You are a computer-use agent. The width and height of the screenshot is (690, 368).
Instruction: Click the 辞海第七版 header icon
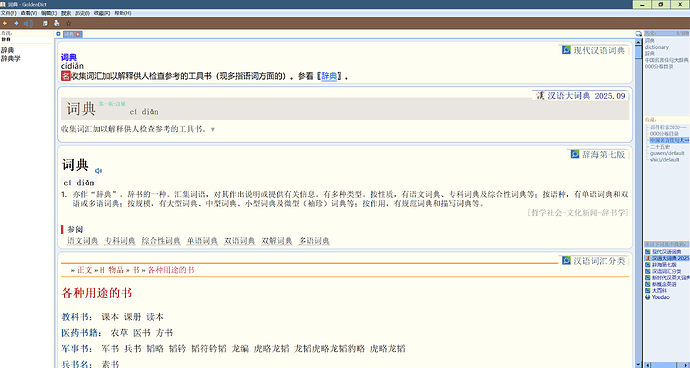[575, 155]
